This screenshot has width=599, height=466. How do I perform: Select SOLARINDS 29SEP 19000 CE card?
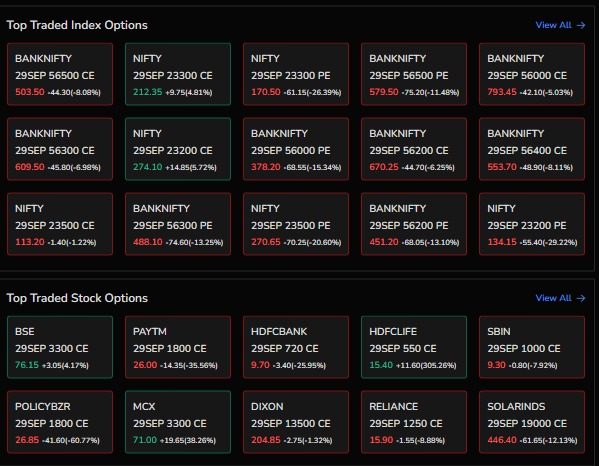(x=532, y=422)
